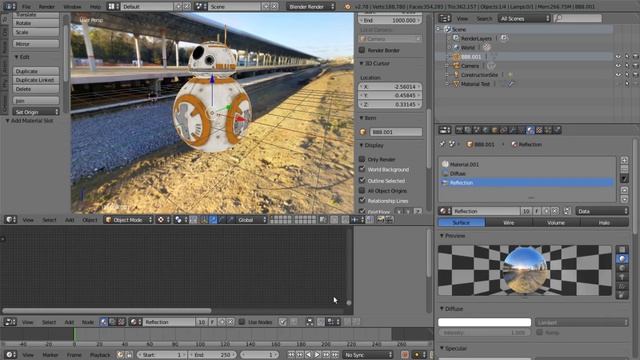The height and width of the screenshot is (360, 640).
Task: Open the File menu
Action: pos(26,7)
